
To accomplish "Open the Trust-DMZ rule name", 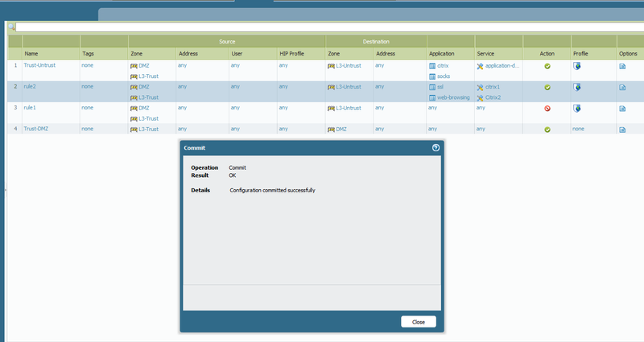I will (x=35, y=129).
